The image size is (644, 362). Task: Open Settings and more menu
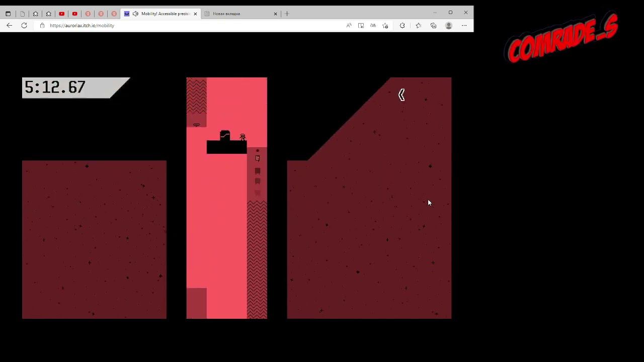click(x=464, y=25)
